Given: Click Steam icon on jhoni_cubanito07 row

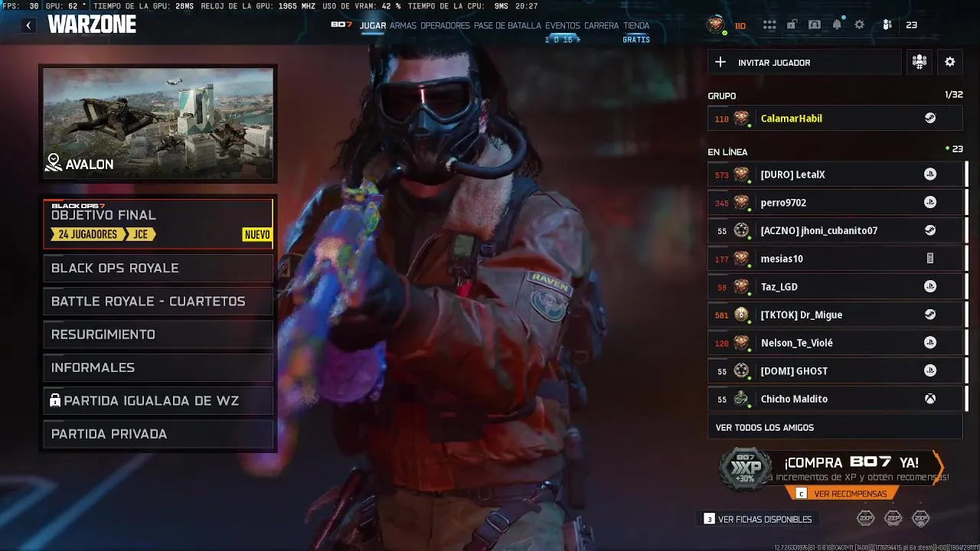Looking at the screenshot, I should pyautogui.click(x=930, y=230).
